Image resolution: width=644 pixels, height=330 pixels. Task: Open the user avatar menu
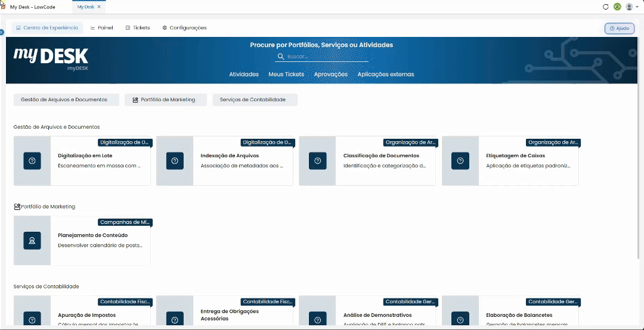pyautogui.click(x=631, y=7)
